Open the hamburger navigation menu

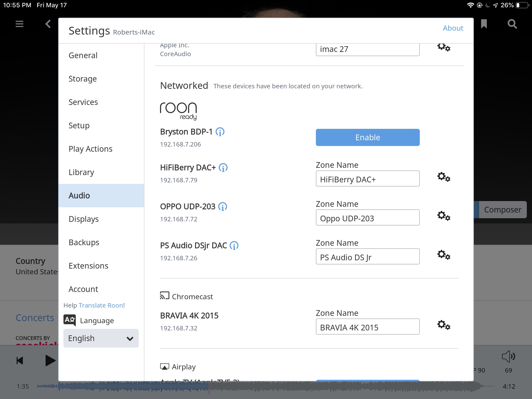(19, 24)
